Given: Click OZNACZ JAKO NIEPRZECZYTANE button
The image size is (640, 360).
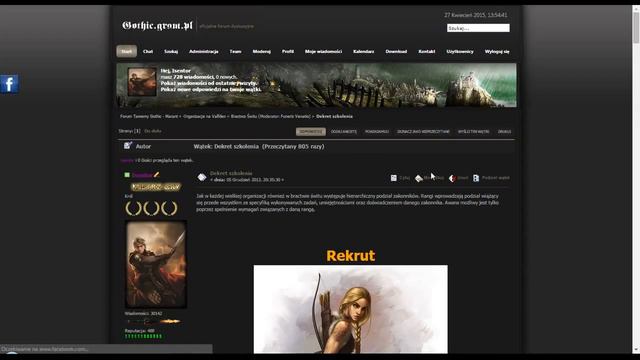Looking at the screenshot, I should pyautogui.click(x=423, y=131).
